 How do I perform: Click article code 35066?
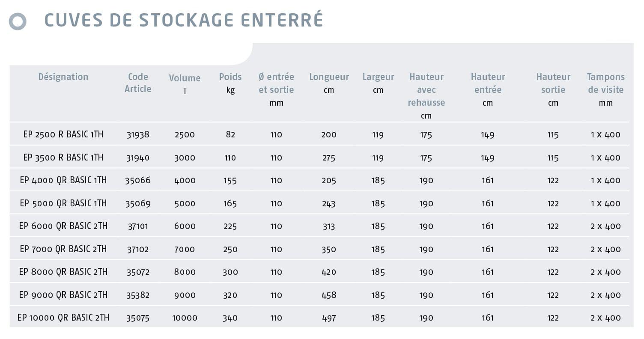click(138, 181)
